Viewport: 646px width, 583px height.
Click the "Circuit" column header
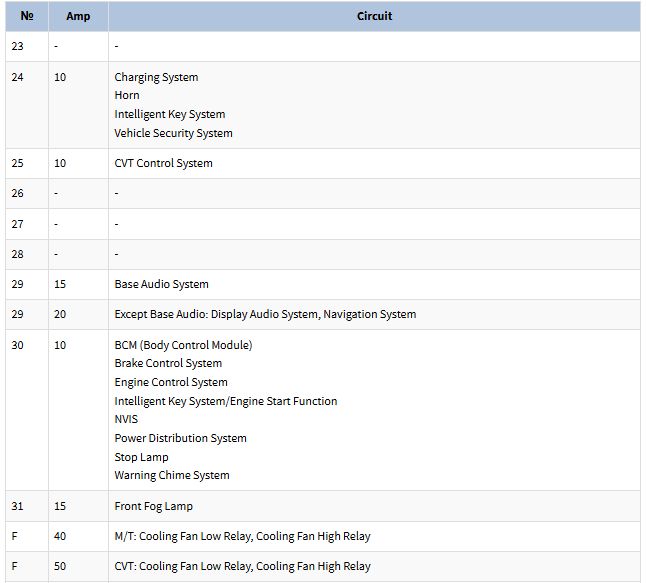click(374, 16)
